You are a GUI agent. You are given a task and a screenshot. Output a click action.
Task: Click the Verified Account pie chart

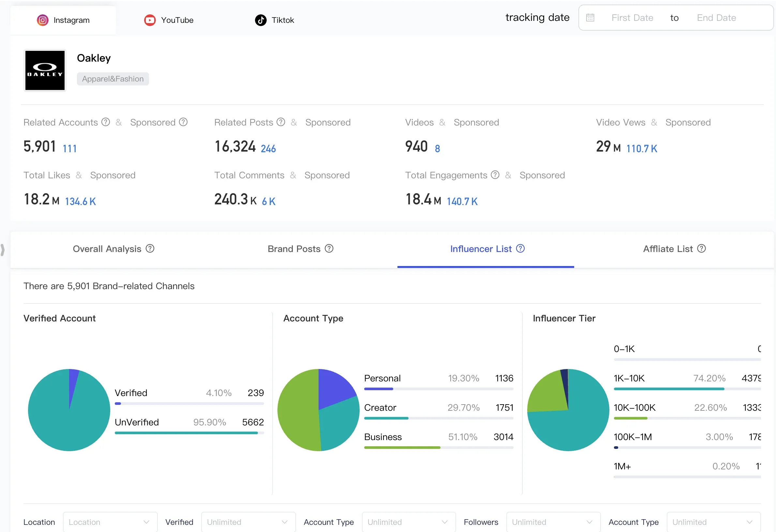coord(69,410)
